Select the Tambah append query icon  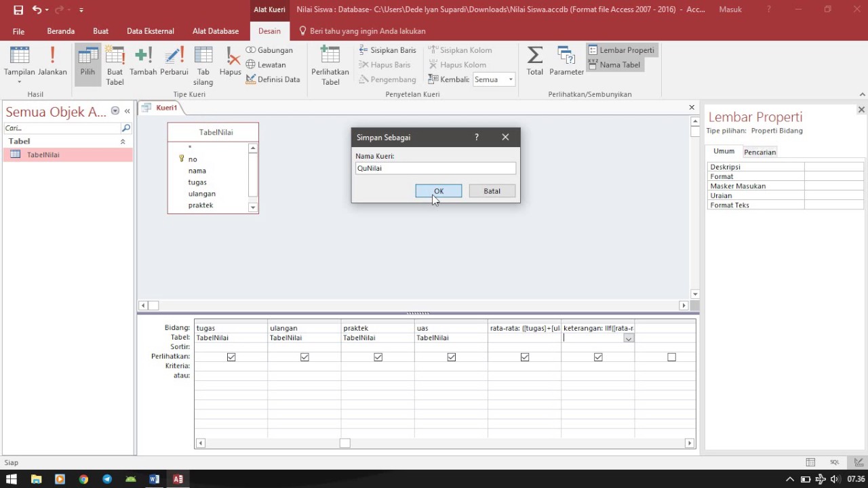click(143, 62)
